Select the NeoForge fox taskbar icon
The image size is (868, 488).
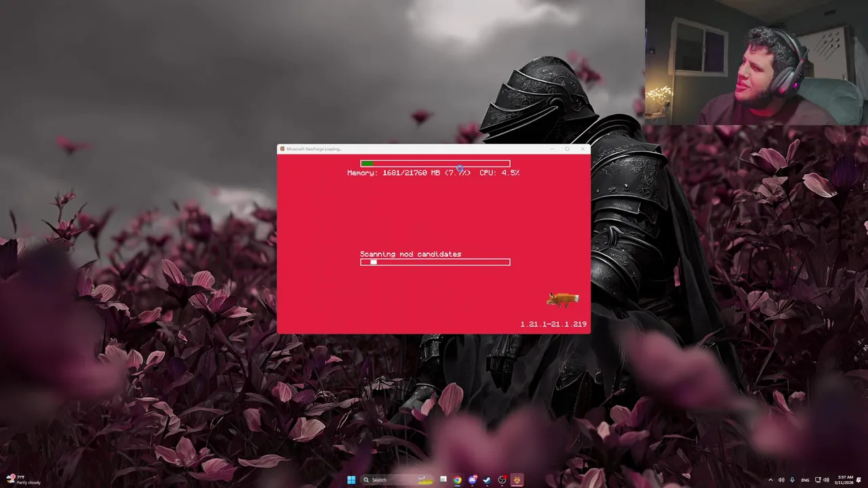point(517,480)
